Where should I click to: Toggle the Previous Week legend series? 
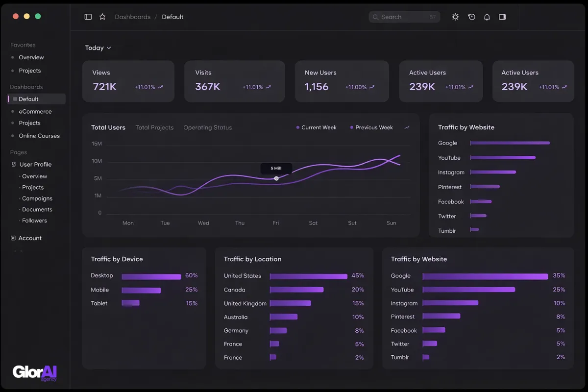tap(372, 127)
